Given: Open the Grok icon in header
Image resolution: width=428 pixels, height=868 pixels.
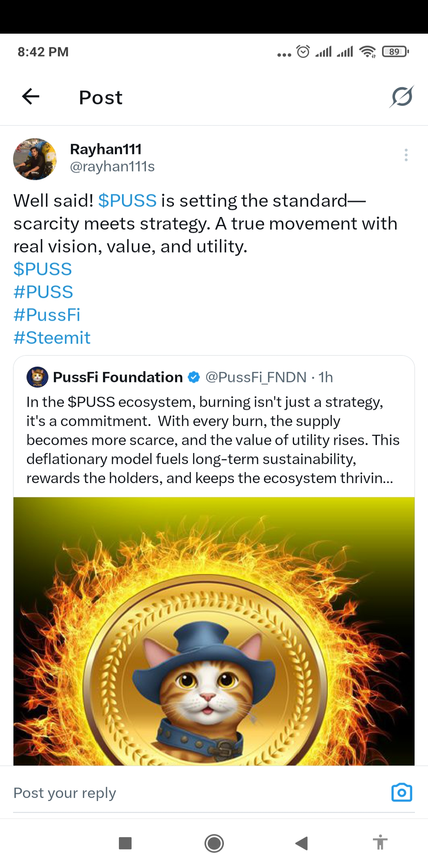Looking at the screenshot, I should 401,97.
